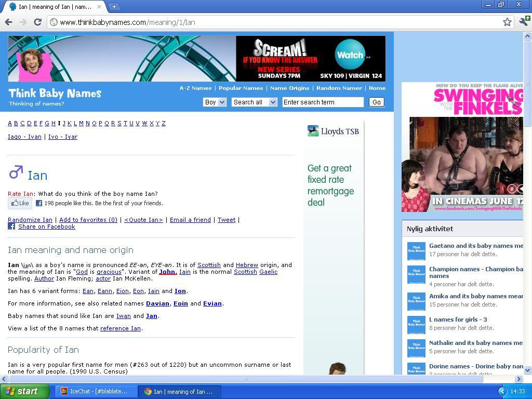Select letter Z in alphabet index

point(164,123)
